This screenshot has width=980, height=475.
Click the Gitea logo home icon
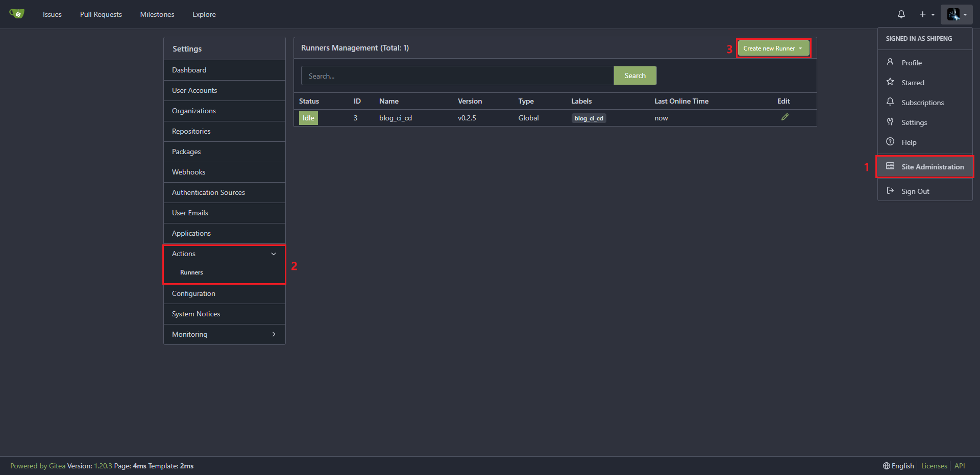17,14
